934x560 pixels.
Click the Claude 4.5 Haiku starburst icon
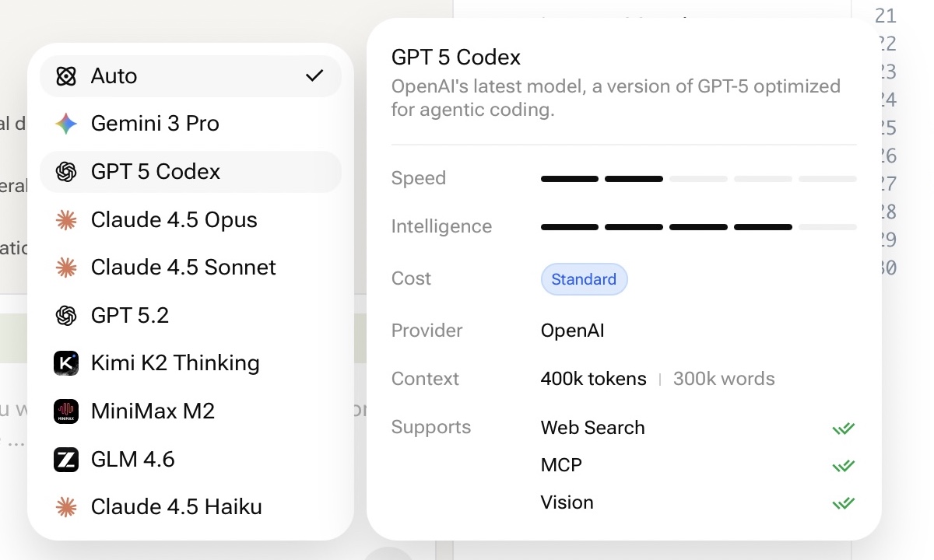(x=66, y=507)
